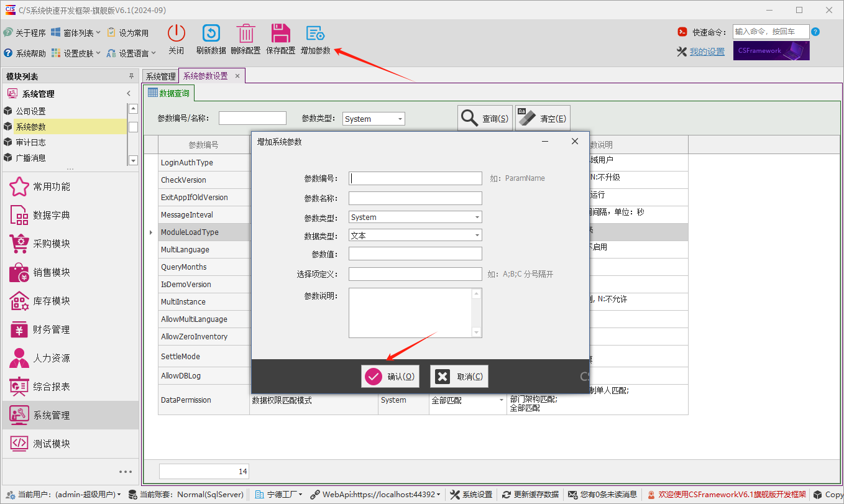The height and width of the screenshot is (504, 844).
Task: Open 测试模块 code module
Action: click(x=70, y=444)
